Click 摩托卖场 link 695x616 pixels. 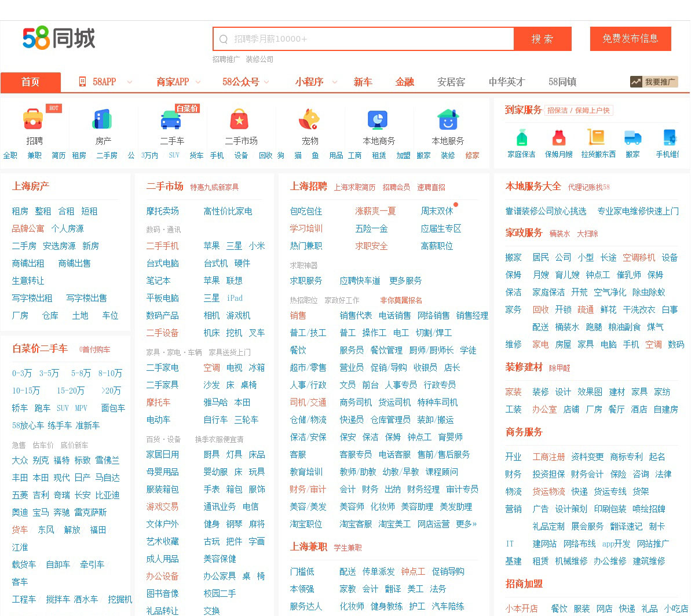(162, 211)
